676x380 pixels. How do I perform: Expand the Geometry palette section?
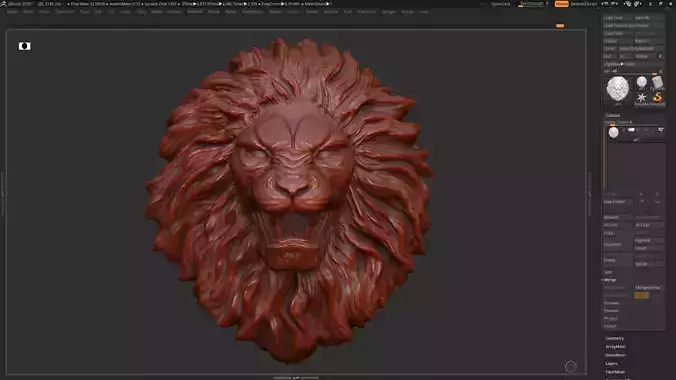tap(614, 338)
